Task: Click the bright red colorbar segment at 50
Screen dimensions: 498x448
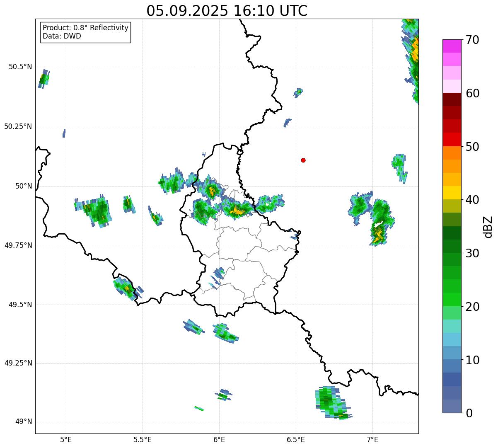Action: click(x=452, y=140)
